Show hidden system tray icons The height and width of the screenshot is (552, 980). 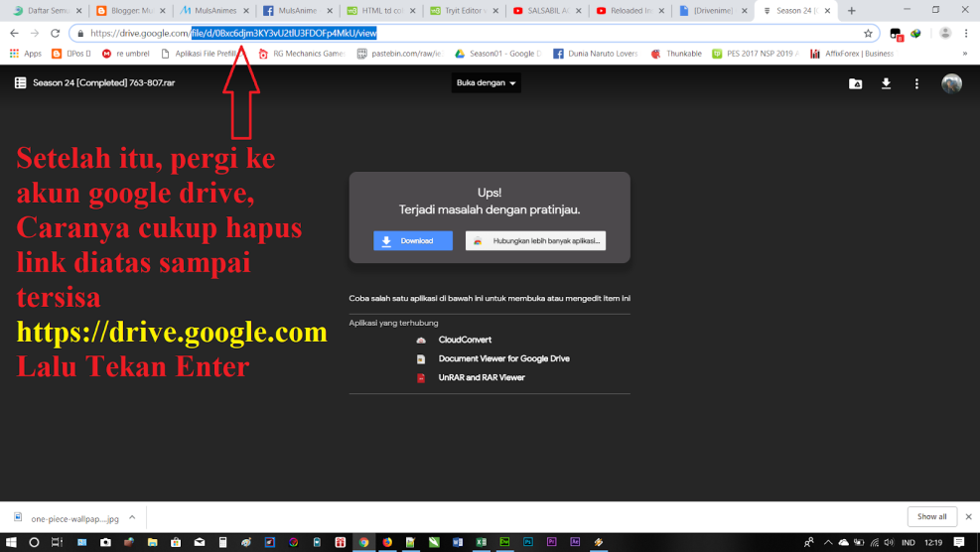click(827, 542)
